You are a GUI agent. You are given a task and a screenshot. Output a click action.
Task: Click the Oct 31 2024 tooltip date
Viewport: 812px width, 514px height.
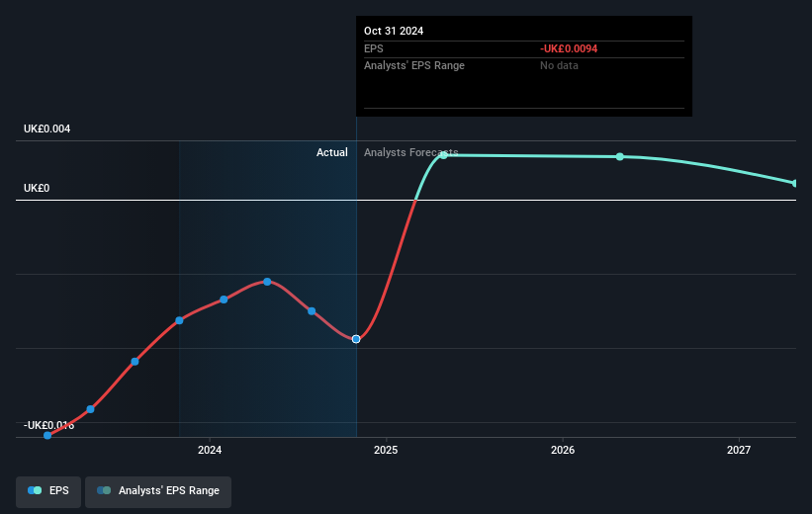[x=394, y=31]
